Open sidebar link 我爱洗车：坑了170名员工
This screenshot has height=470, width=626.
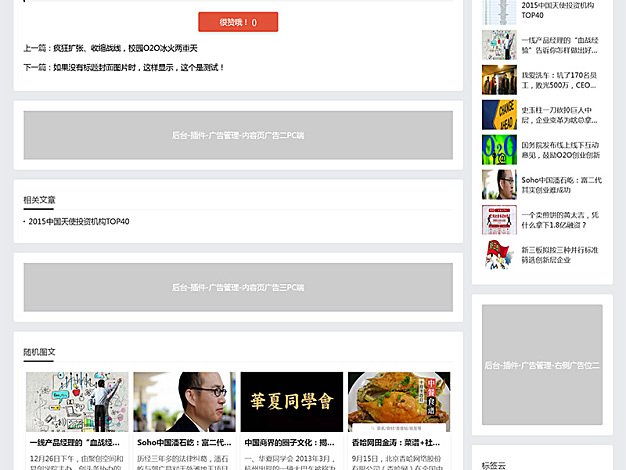tap(559, 80)
